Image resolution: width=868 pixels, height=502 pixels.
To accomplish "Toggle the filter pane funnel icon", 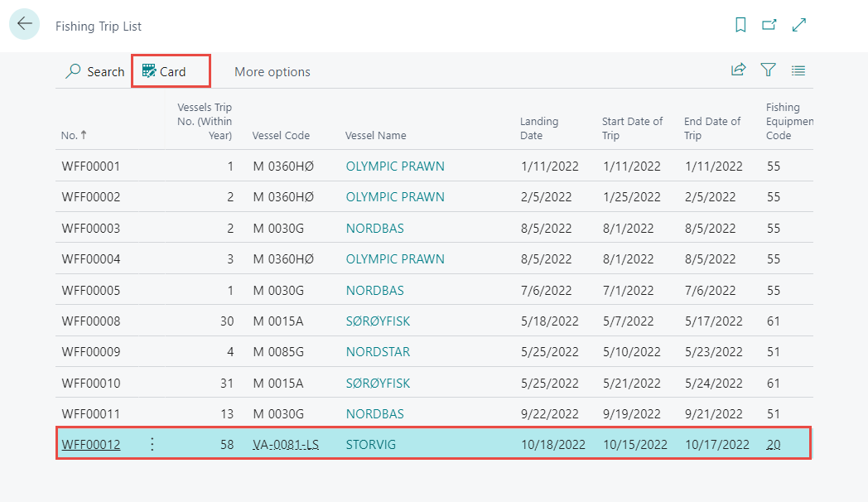I will (x=769, y=70).
